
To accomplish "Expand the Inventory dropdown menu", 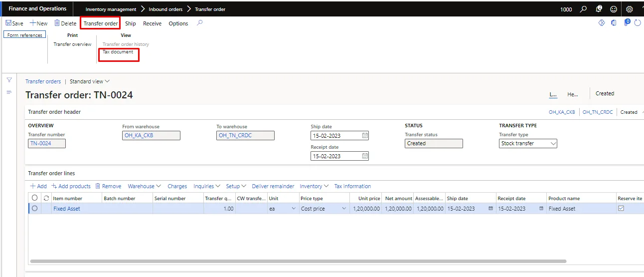I will tap(314, 186).
